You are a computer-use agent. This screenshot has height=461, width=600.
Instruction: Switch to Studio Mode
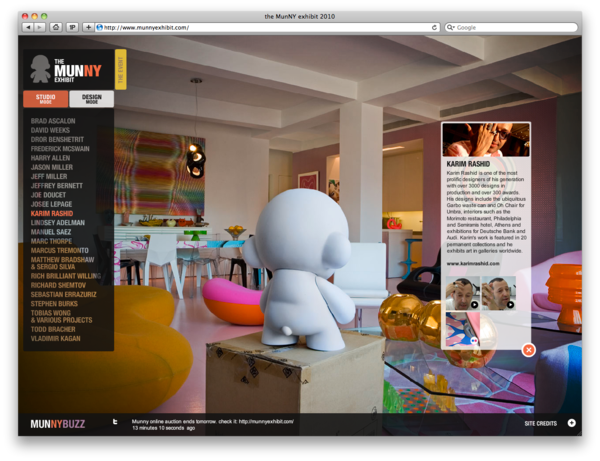point(46,99)
